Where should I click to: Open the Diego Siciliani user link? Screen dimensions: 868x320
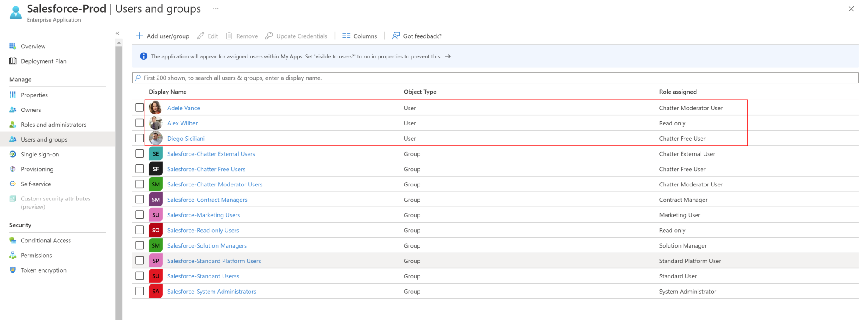(x=186, y=139)
